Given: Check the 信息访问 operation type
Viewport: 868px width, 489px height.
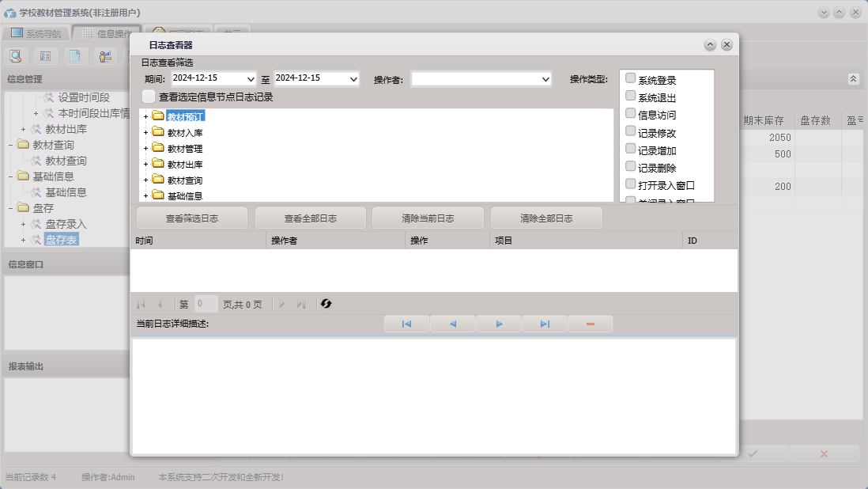Looking at the screenshot, I should pos(630,113).
